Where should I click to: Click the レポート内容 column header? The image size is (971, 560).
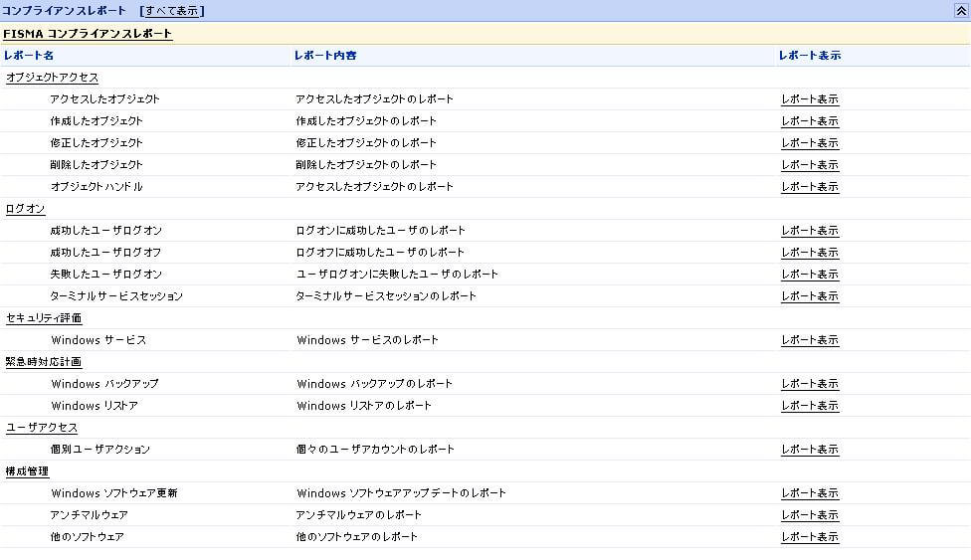tap(325, 55)
